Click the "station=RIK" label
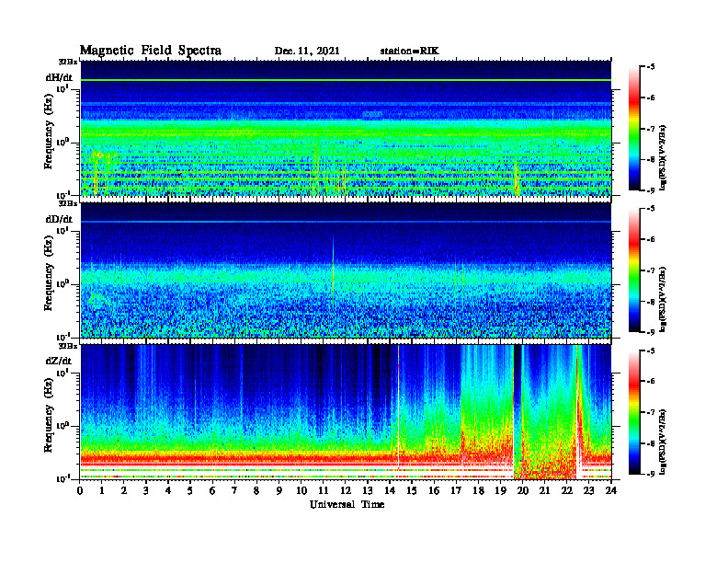The image size is (728, 563). point(409,52)
